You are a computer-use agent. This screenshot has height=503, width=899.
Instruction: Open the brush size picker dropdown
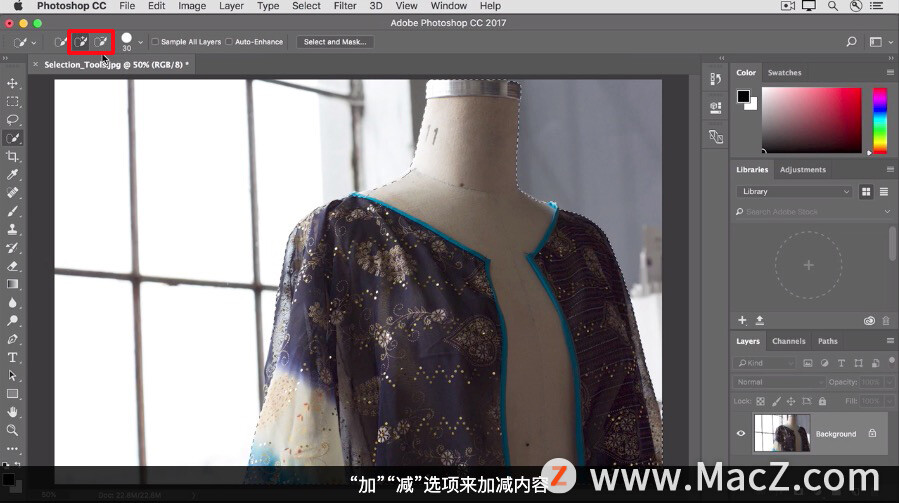click(x=140, y=42)
